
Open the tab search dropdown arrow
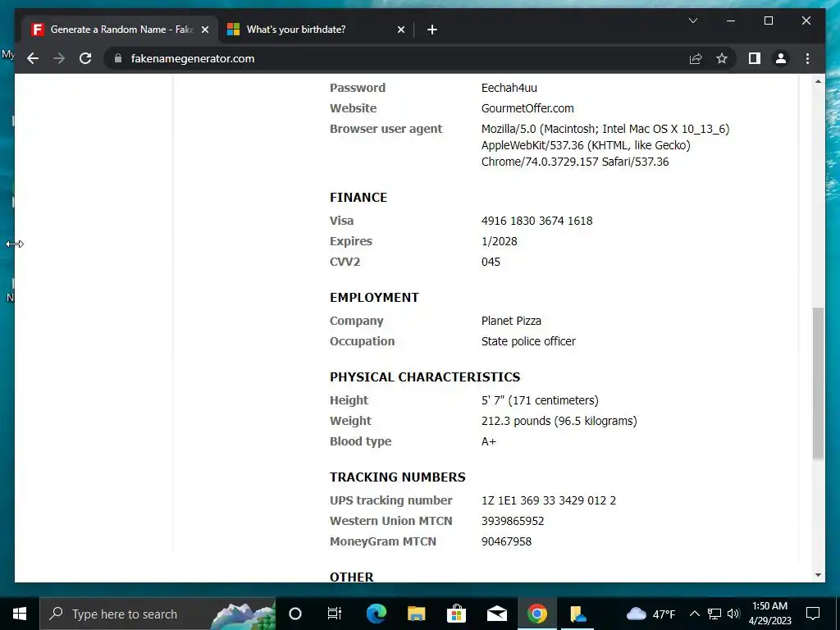692,21
